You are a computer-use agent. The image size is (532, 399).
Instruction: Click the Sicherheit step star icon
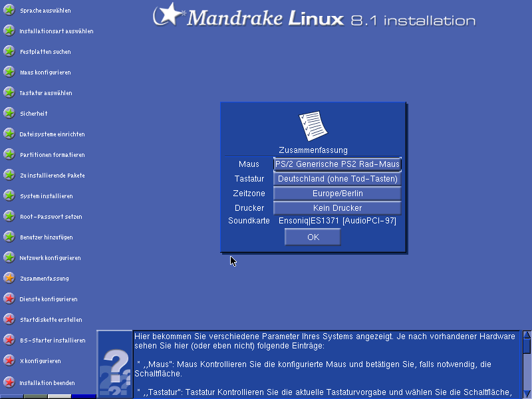pos(9,113)
